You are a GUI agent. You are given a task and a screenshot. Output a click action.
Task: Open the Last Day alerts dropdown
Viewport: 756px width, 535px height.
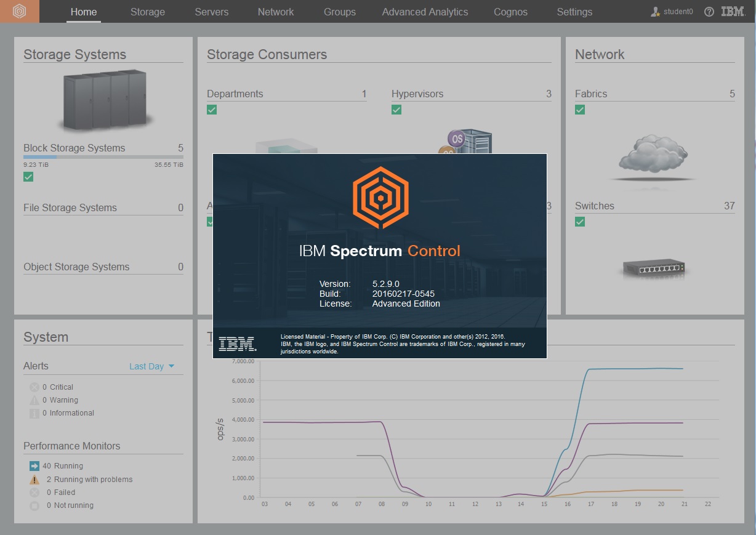click(x=153, y=366)
